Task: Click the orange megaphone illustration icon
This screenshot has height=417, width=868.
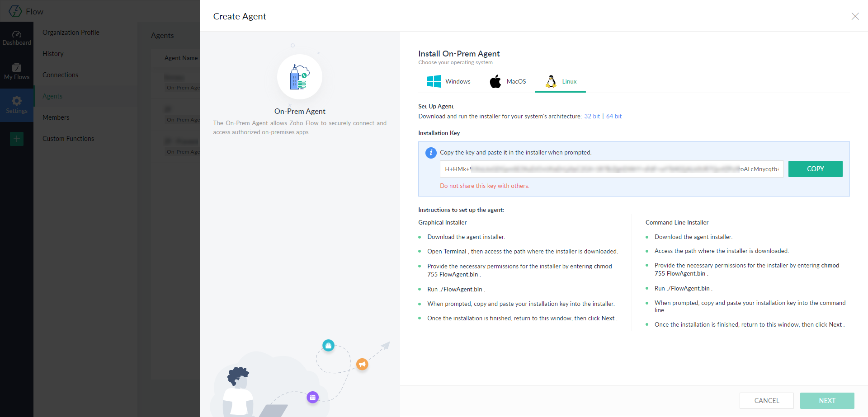Action: coord(362,364)
